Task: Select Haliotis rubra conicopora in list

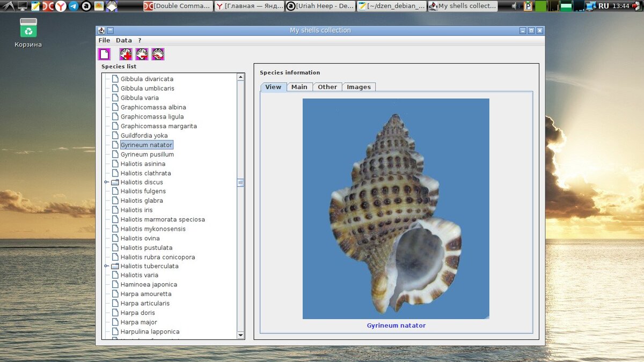Action: 158,257
